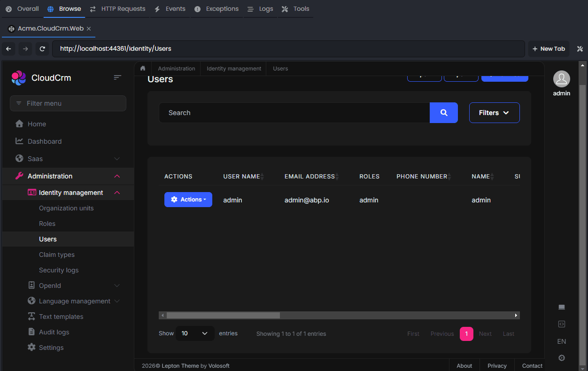588x371 pixels.
Task: Click the blue search magnifier button
Action: tap(443, 113)
